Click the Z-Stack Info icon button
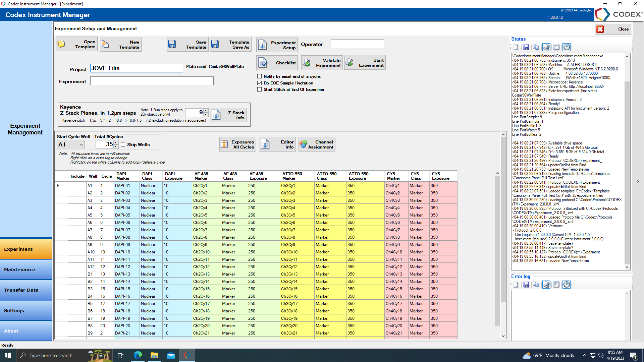The image size is (644, 362). coord(216,115)
